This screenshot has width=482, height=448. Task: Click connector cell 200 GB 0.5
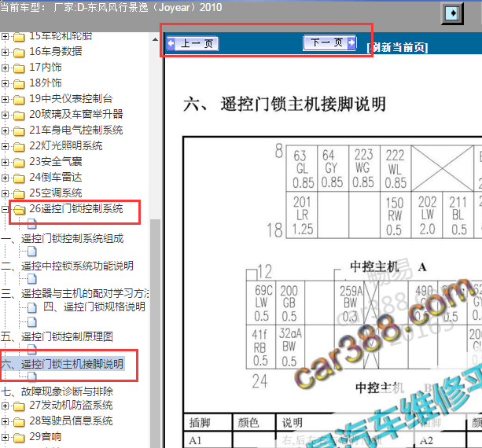coord(289,303)
